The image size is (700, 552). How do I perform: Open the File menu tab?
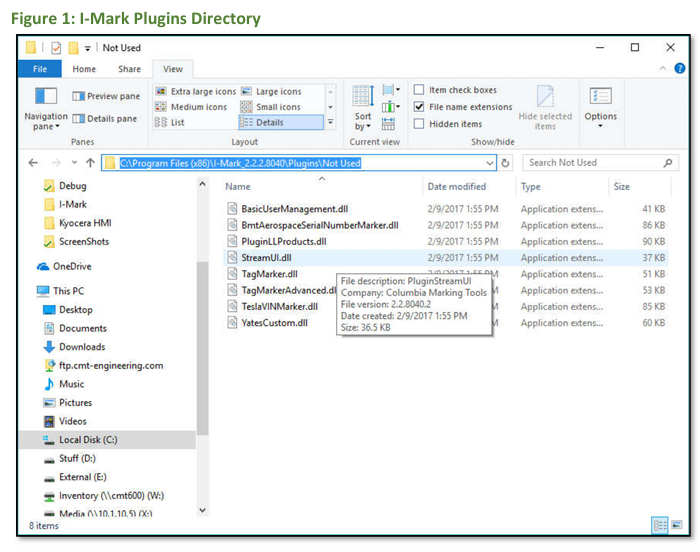pos(40,69)
